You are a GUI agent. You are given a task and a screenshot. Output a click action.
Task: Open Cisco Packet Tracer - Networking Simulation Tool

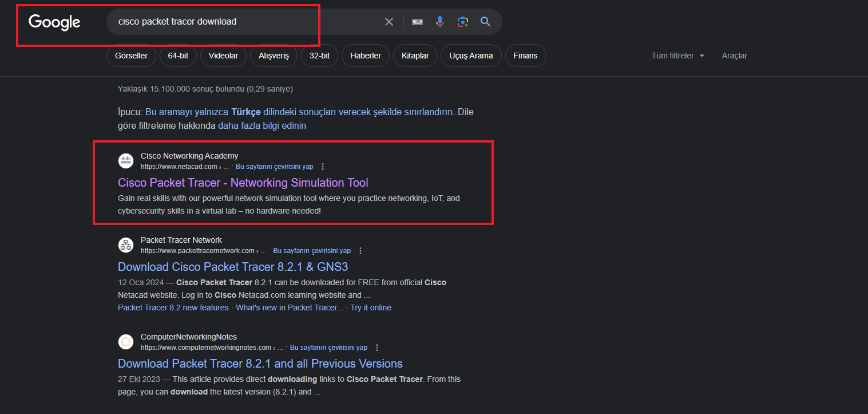(243, 183)
